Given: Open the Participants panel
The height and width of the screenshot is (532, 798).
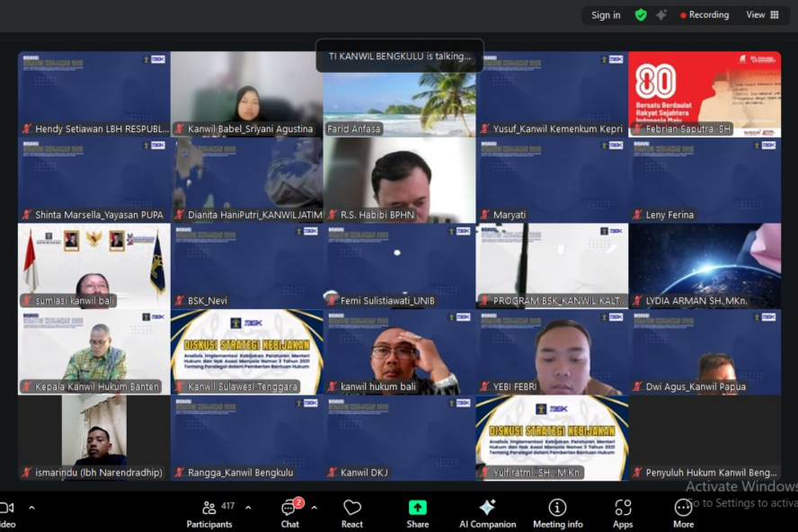Looking at the screenshot, I should coord(209,513).
